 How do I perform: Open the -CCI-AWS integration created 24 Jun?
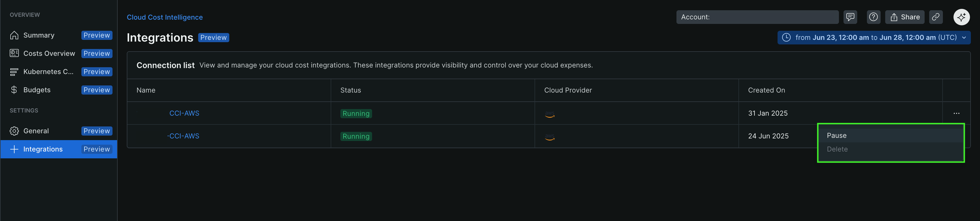point(183,136)
